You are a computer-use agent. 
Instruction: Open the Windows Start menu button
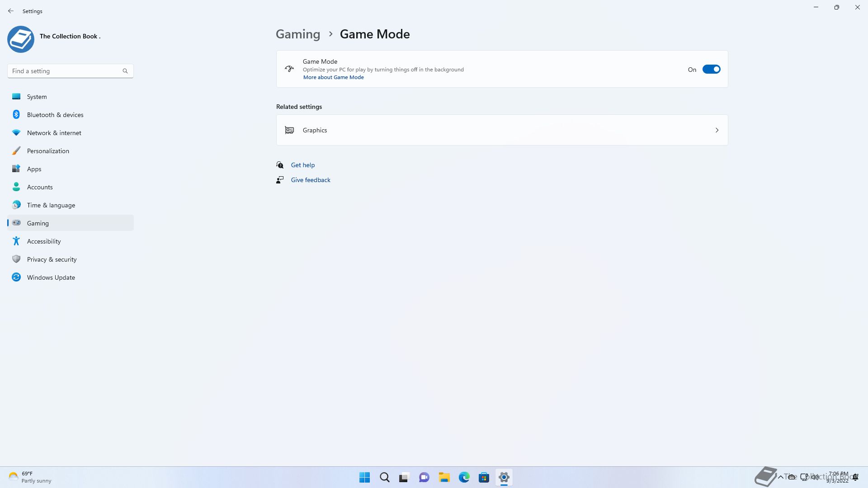[x=364, y=477]
